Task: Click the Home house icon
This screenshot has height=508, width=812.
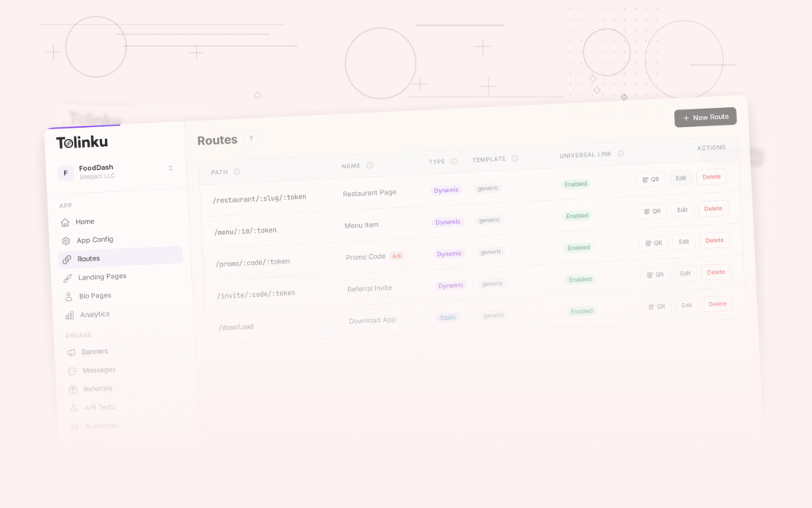Action: 65,222
